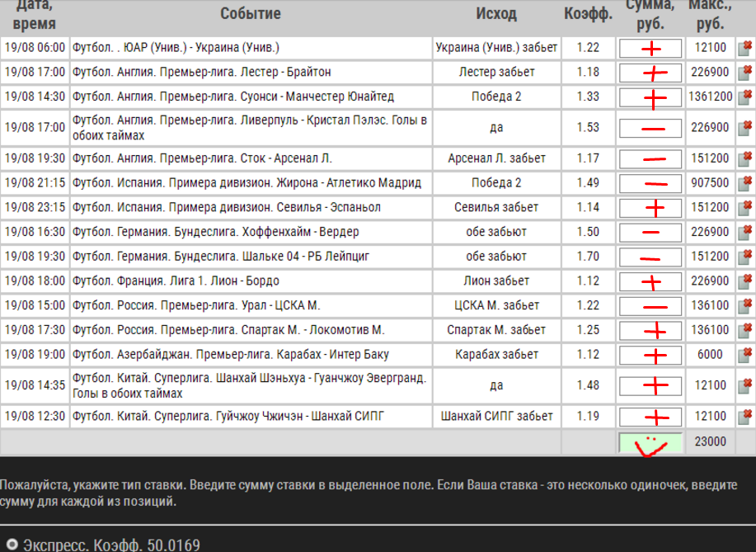
Task: Delete the Ливерпуль - Кристал Пэлэс bet
Action: coord(745,128)
